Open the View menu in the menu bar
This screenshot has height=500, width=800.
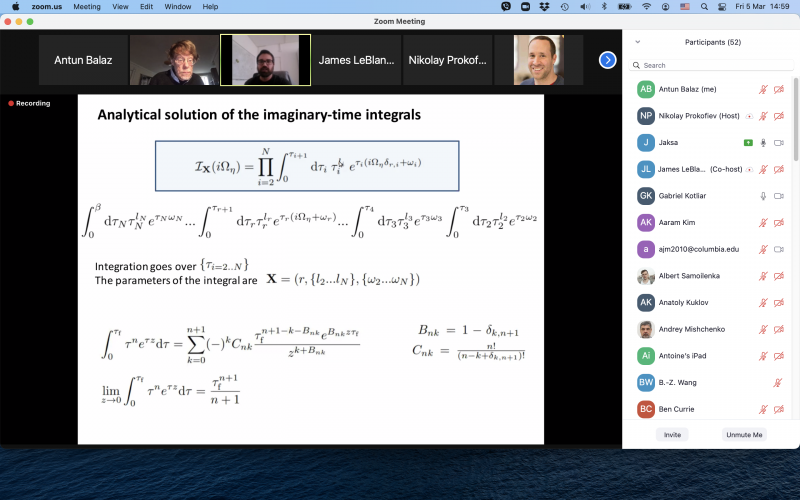tap(119, 6)
